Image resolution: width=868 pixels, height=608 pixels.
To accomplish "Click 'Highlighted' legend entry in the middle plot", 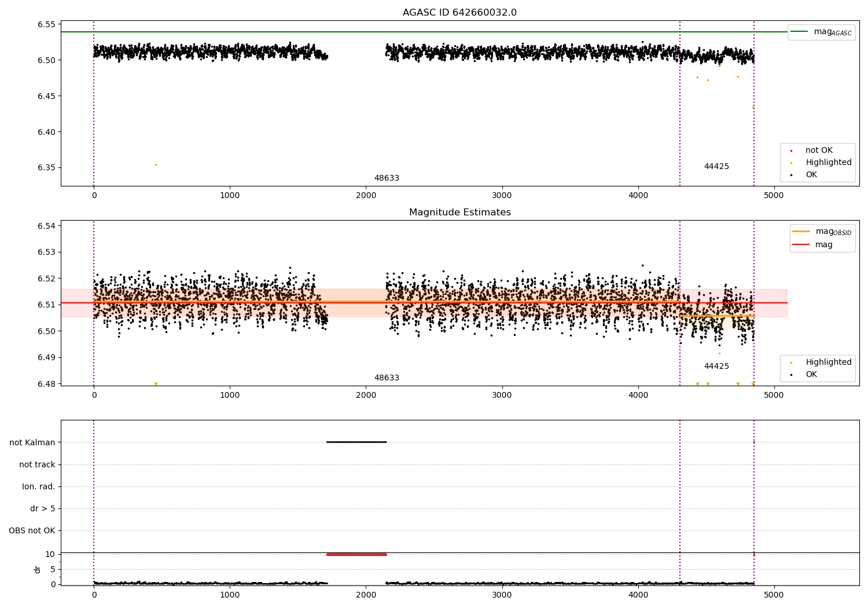I will tap(828, 362).
